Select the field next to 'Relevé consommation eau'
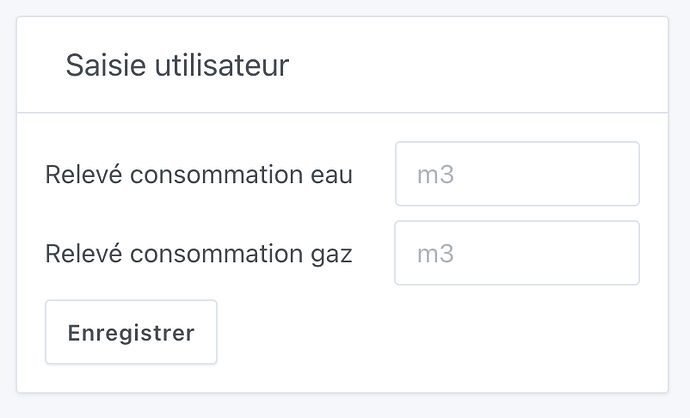Screen dimensions: 690x418 point(517,174)
